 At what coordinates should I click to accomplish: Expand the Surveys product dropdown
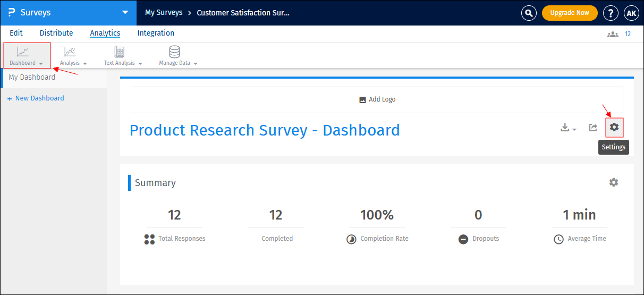click(x=125, y=12)
